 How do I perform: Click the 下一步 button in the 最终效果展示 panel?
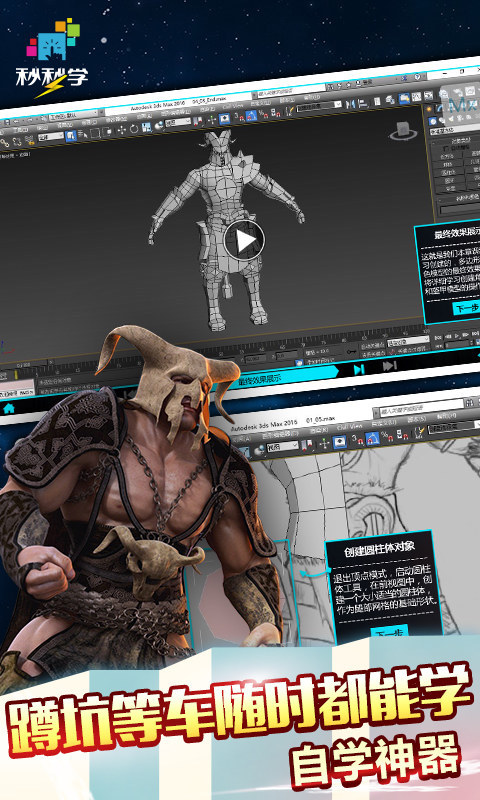coord(467,309)
